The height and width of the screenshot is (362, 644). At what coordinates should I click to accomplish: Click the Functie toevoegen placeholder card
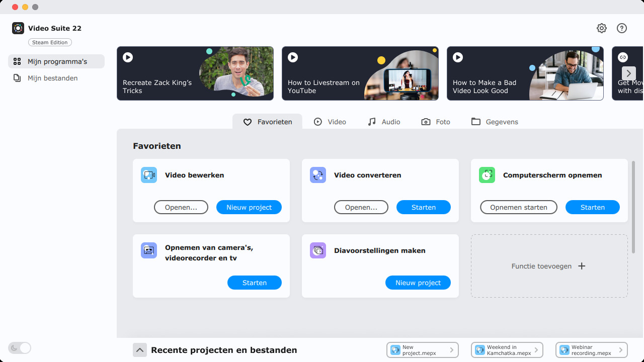549,266
